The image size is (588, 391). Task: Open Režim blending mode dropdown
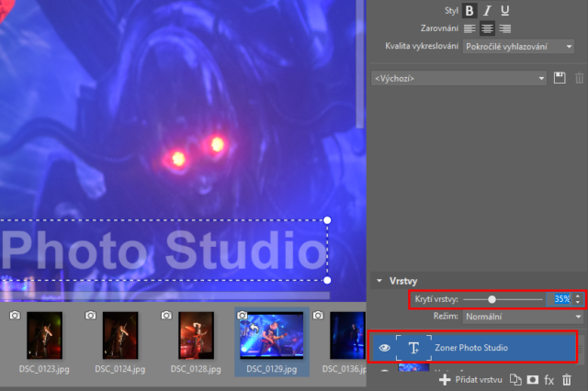[523, 317]
